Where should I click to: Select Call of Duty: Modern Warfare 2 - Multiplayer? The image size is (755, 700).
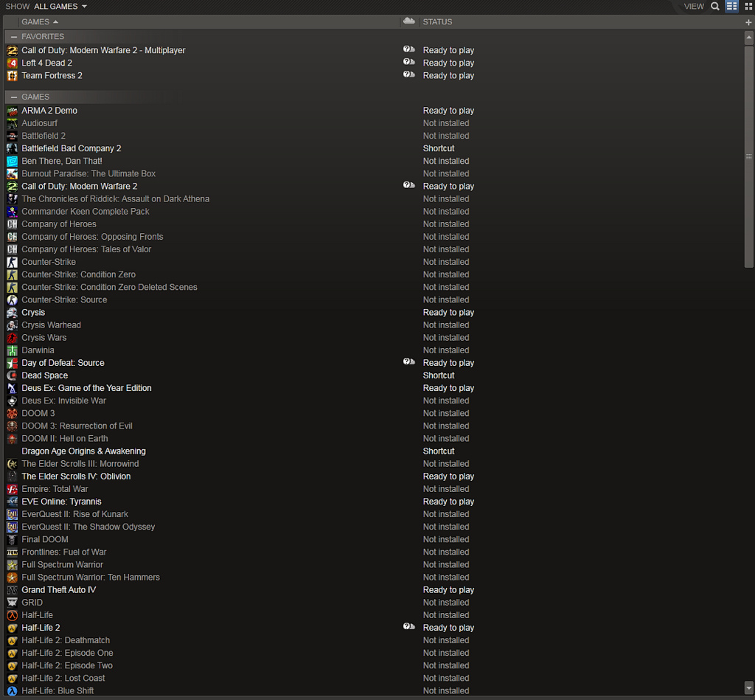click(103, 50)
